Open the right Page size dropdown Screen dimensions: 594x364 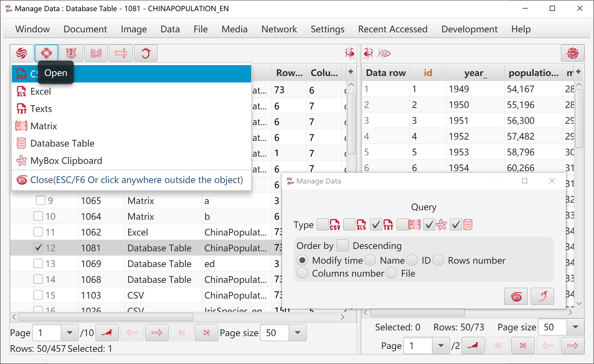575,327
